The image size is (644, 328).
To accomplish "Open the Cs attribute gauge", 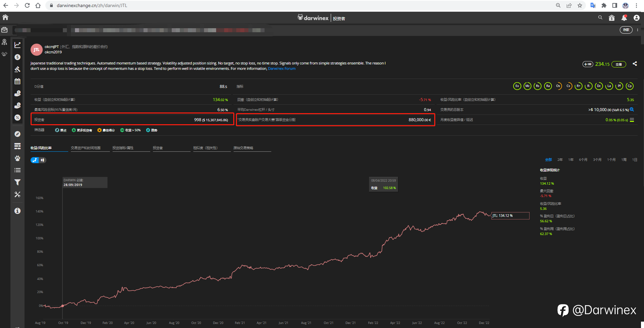I will point(568,86).
